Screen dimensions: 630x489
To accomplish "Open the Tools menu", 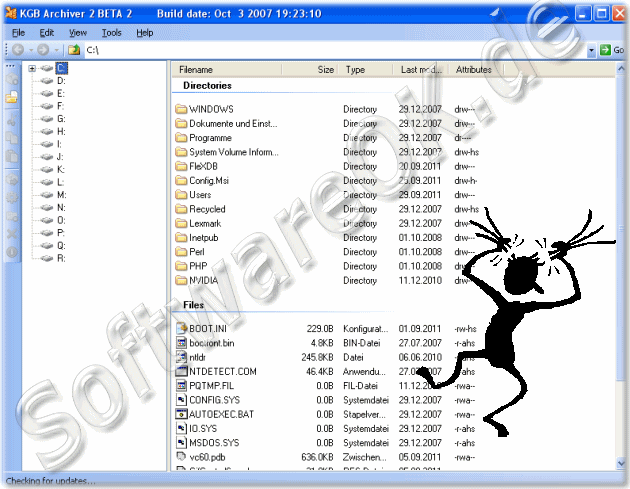I will [x=111, y=33].
